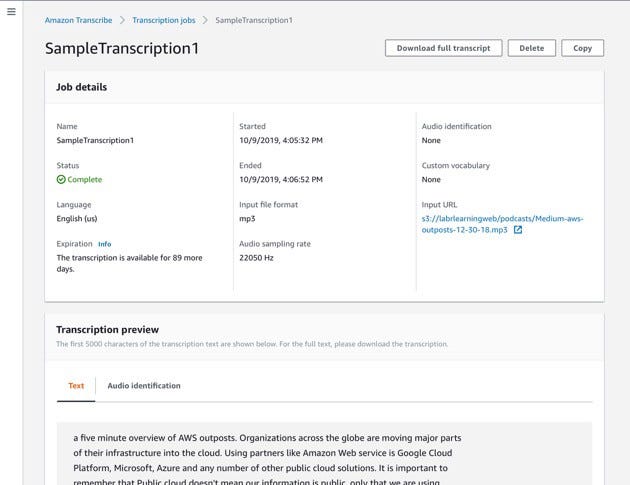This screenshot has width=630, height=485.
Task: Click the job Name value SampleTranscription1
Action: pos(95,141)
